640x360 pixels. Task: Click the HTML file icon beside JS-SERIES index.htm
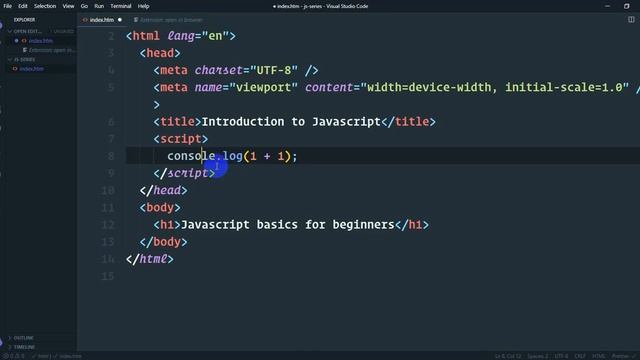click(x=15, y=69)
